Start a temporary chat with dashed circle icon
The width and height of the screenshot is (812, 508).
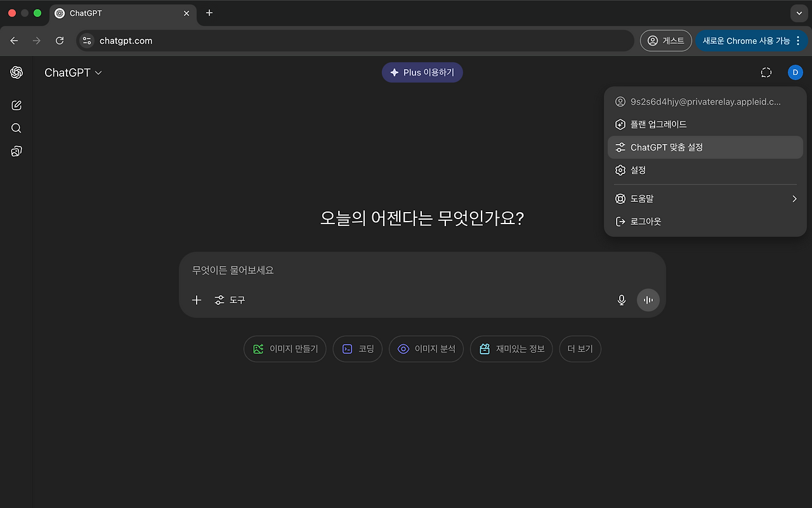coord(766,72)
